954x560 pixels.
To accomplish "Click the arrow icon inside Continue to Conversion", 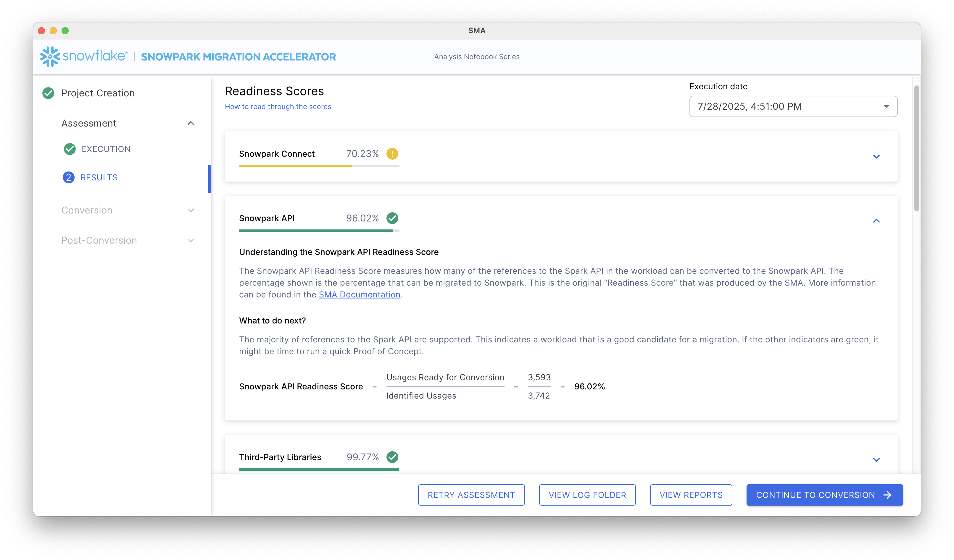I will point(887,495).
